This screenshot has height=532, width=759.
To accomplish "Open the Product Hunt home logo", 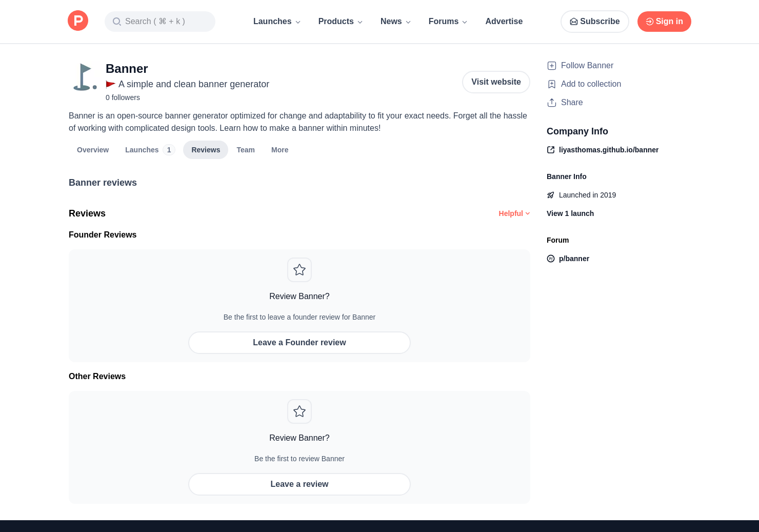I will pyautogui.click(x=78, y=21).
